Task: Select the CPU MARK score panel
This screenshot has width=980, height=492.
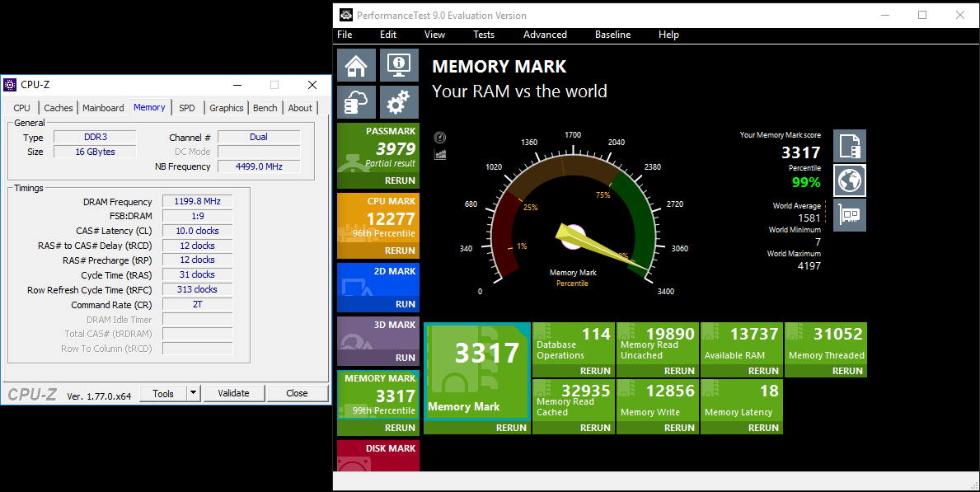Action: (378, 226)
